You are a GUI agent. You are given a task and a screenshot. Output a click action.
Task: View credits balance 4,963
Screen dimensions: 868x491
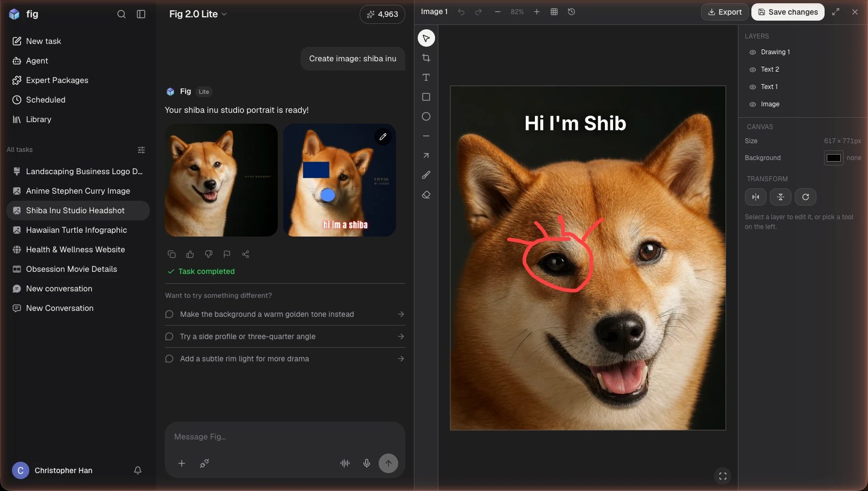382,15
